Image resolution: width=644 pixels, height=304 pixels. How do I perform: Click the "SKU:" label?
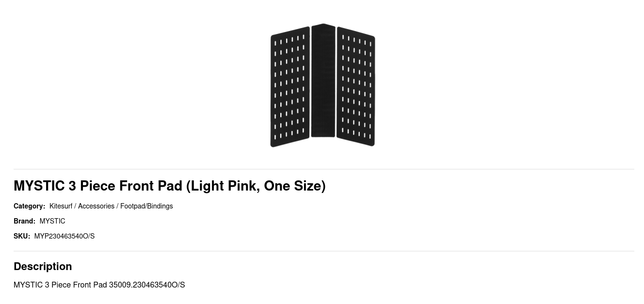tap(22, 236)
